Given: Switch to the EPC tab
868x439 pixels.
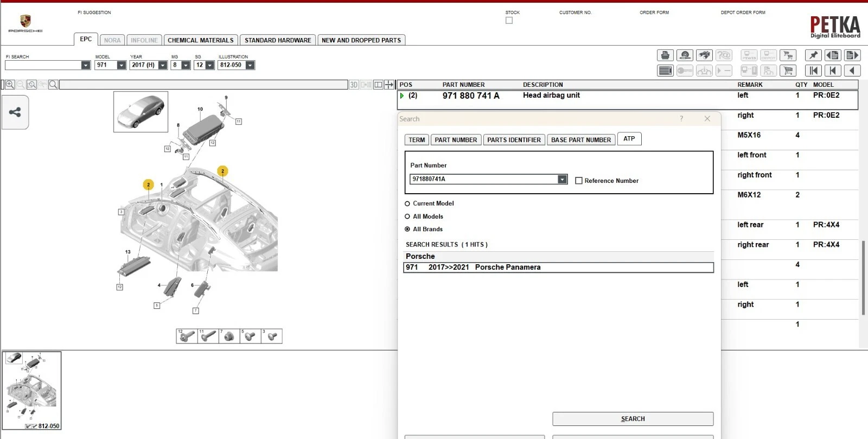Looking at the screenshot, I should (x=86, y=39).
